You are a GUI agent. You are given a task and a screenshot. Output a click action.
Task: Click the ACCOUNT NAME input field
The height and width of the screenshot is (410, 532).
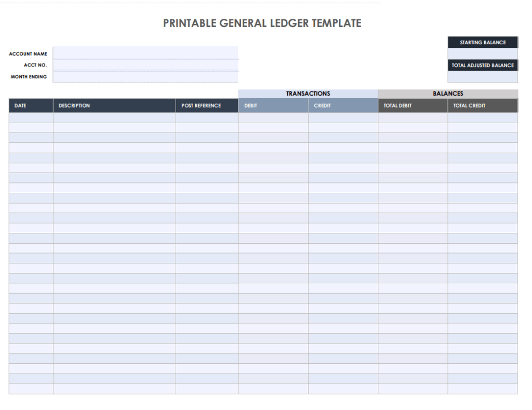pyautogui.click(x=145, y=54)
